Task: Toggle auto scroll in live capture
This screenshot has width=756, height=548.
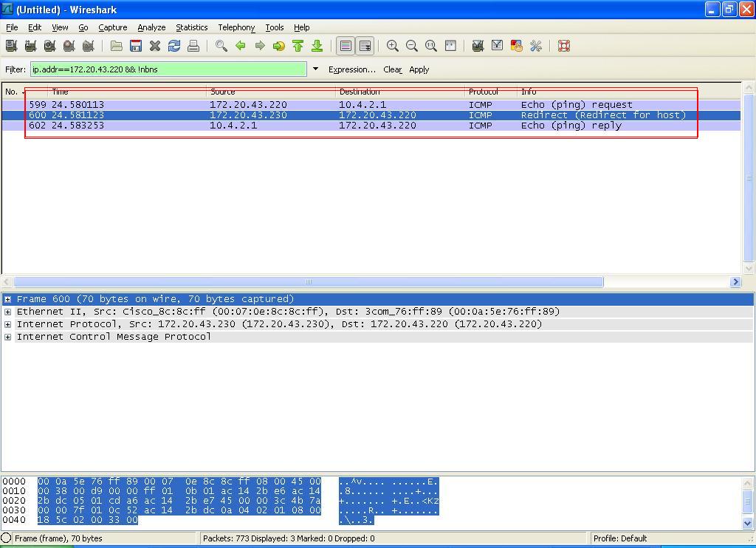Action: click(x=365, y=46)
